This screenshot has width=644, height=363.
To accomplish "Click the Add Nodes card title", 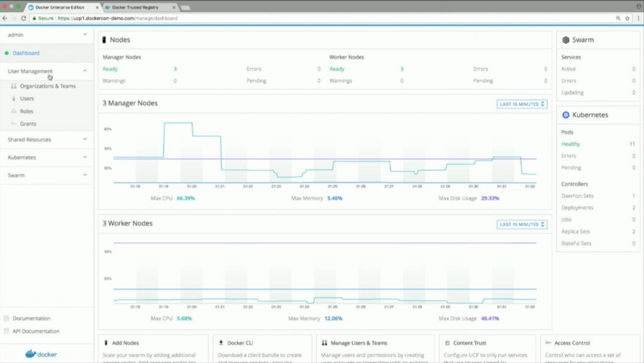I will tap(125, 343).
